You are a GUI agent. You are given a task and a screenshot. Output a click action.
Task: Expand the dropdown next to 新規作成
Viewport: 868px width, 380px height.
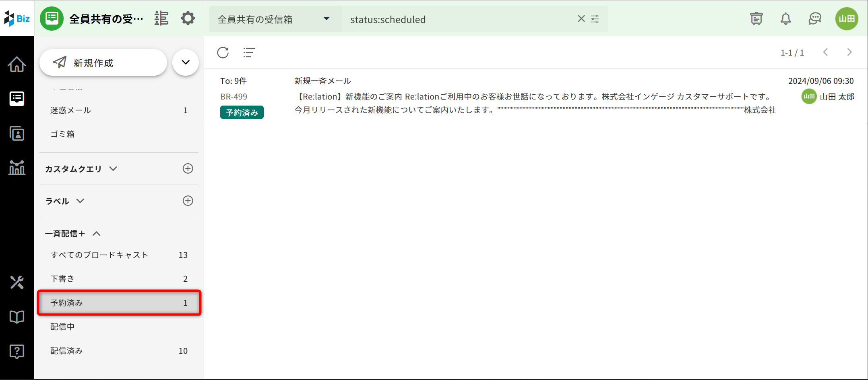(x=186, y=62)
